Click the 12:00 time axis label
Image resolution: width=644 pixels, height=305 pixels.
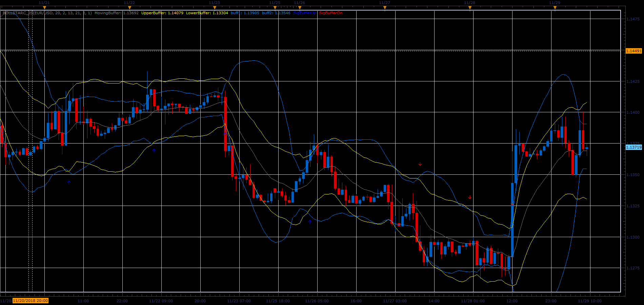tap(512, 301)
